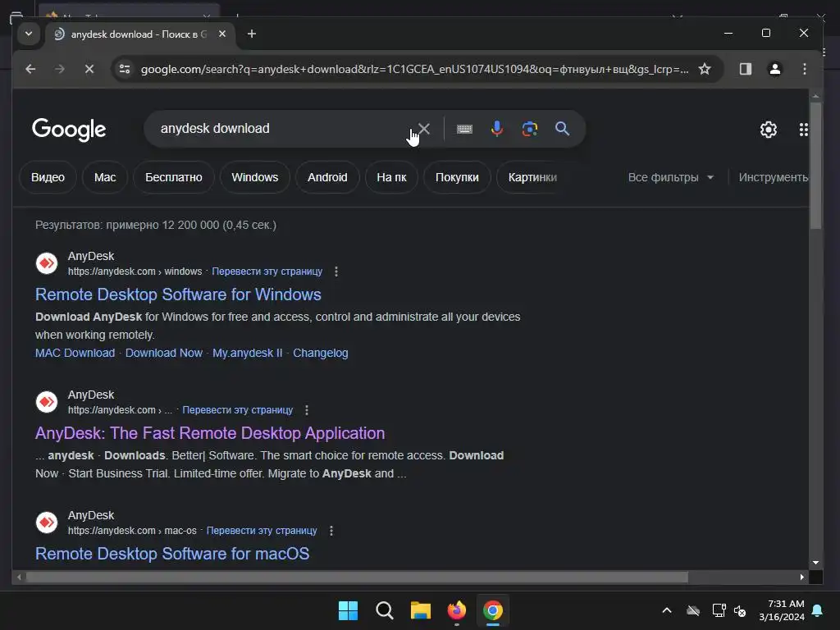Select the На пк filter chip

click(391, 177)
